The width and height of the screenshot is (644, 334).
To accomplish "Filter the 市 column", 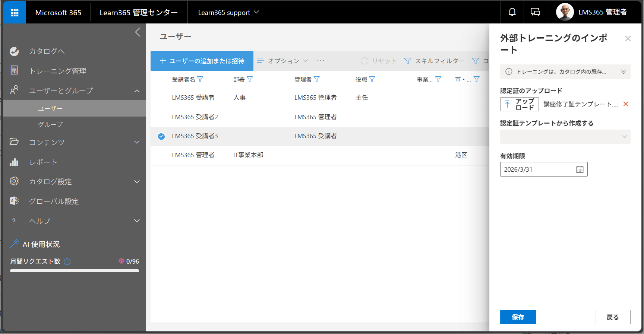I will [476, 79].
